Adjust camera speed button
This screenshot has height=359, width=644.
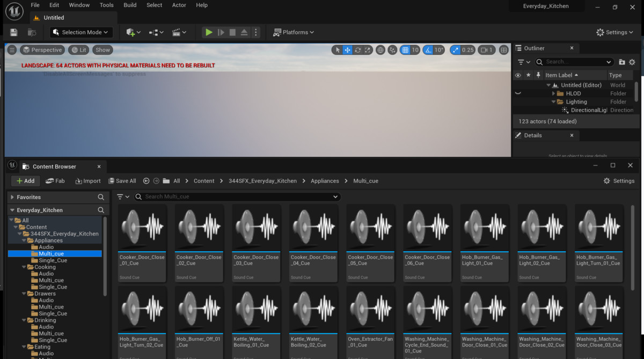pyautogui.click(x=487, y=50)
